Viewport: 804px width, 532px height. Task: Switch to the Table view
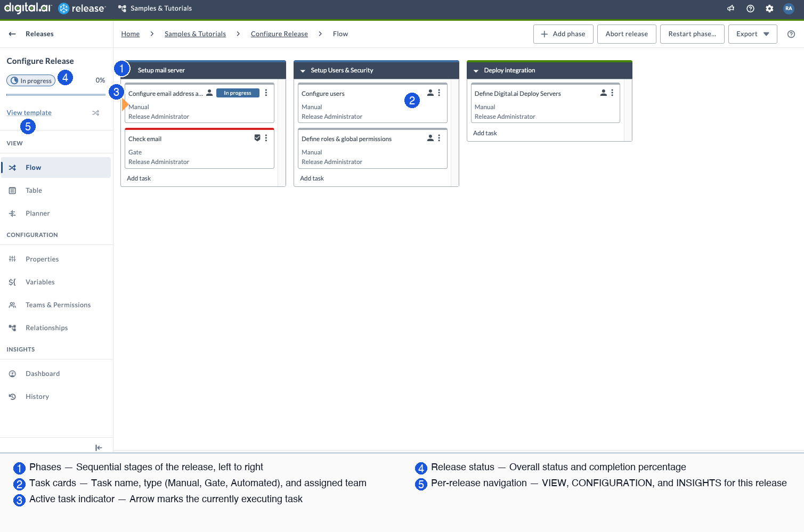pos(56,191)
